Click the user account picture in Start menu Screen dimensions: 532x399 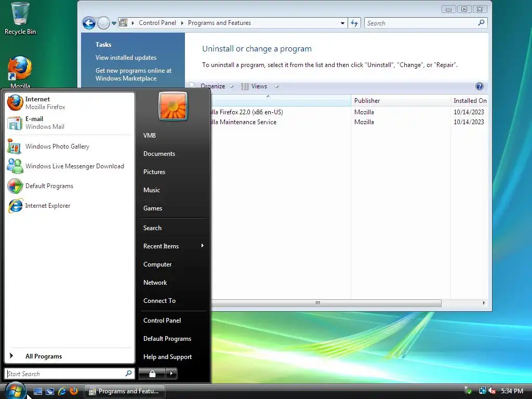tap(172, 106)
